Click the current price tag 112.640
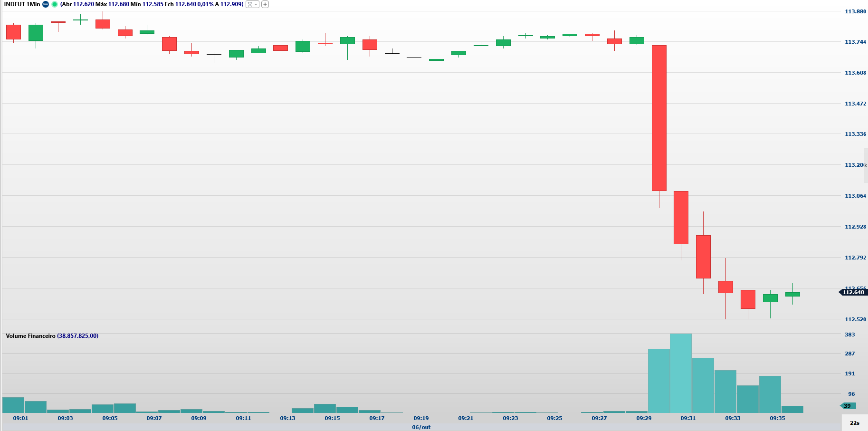 [853, 292]
